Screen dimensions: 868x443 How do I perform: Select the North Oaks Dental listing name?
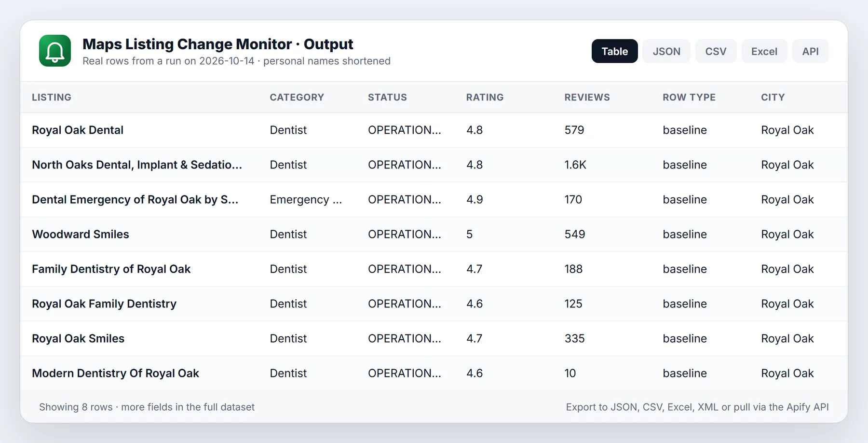[137, 165]
